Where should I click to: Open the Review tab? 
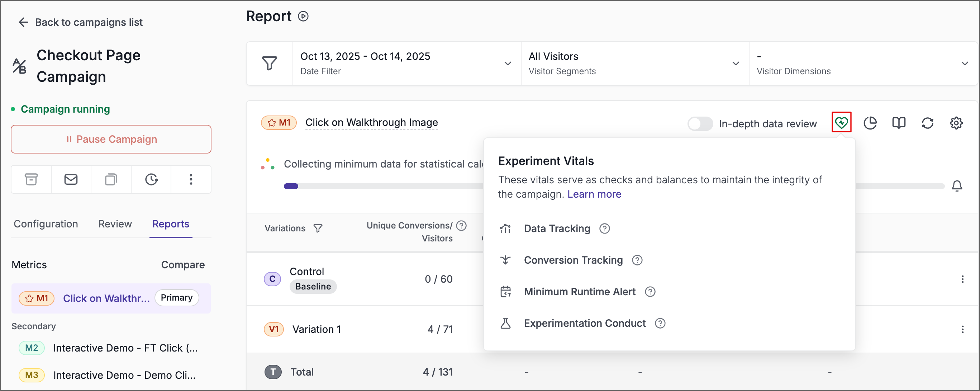115,223
